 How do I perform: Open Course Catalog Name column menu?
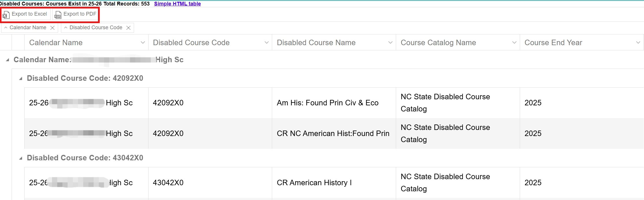pyautogui.click(x=514, y=43)
